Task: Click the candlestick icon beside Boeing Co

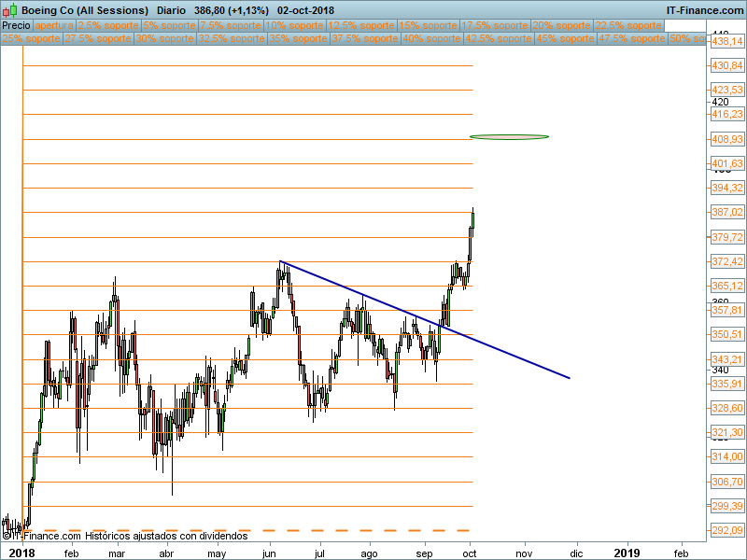Action: [x=7, y=10]
